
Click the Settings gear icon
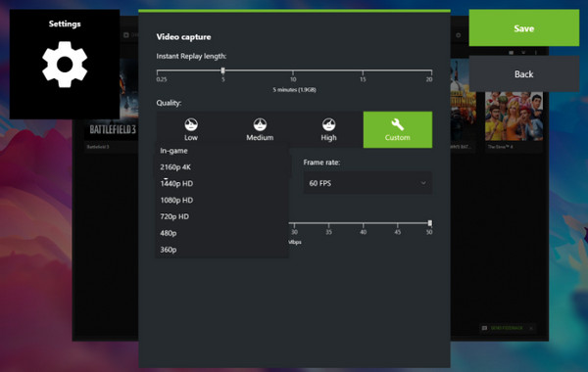(x=65, y=65)
